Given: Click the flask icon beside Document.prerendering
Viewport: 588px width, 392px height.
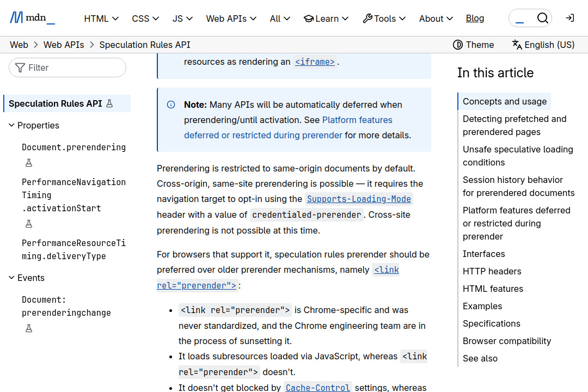Looking at the screenshot, I should tap(28, 162).
